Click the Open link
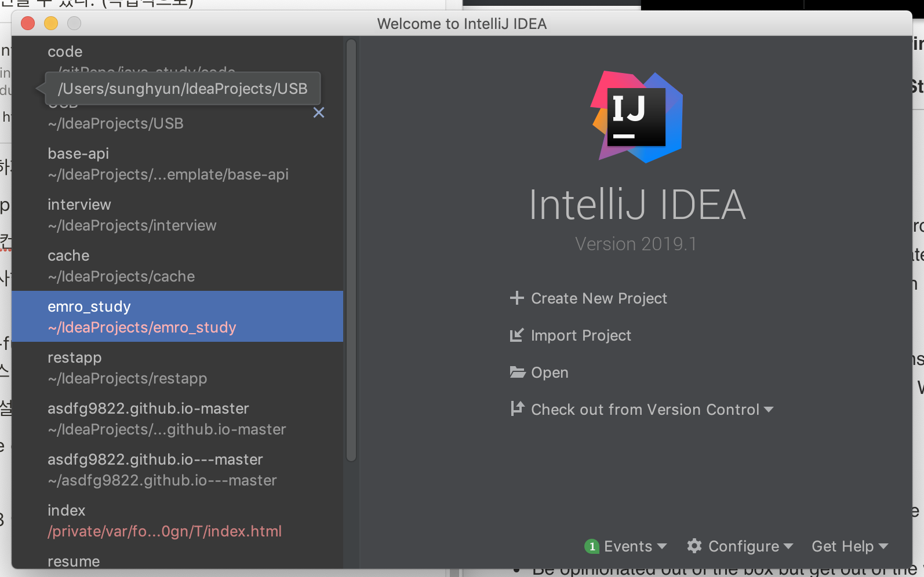This screenshot has height=577, width=924. [x=550, y=373]
